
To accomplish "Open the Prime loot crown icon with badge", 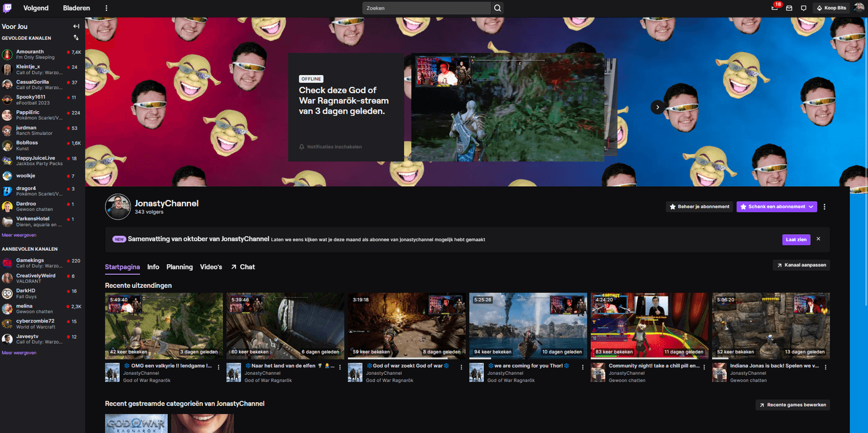I will pos(775,8).
